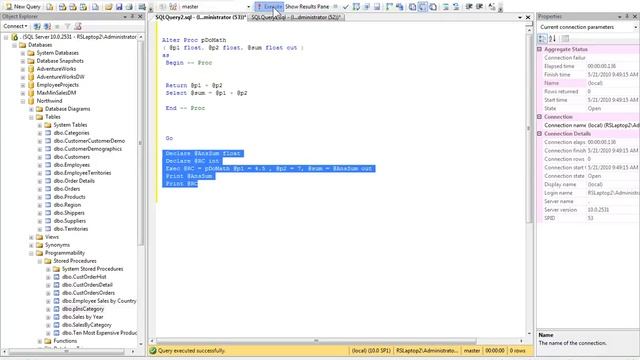Click the Object Explorer vertical scrollbar
Screen dimensions: 640x360
tap(141, 143)
